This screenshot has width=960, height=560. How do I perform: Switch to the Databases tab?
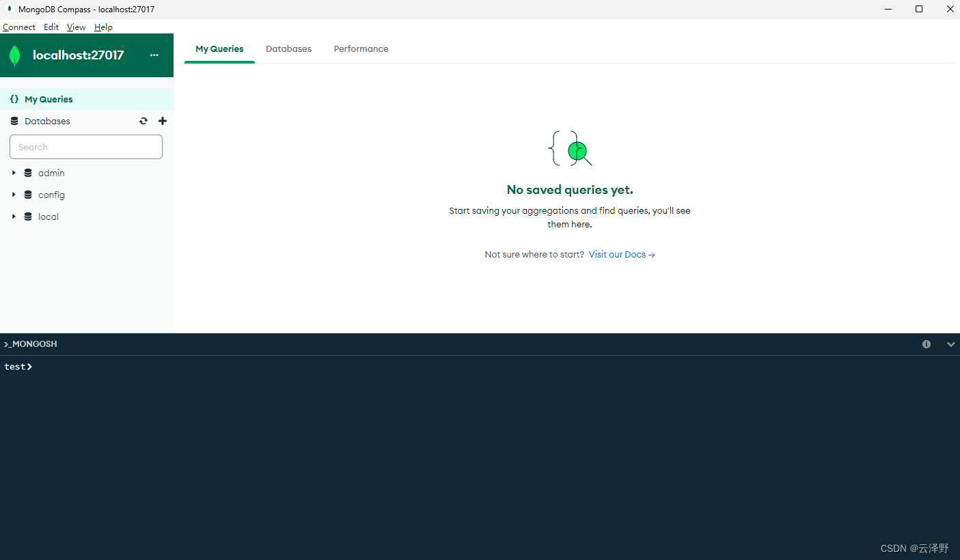click(x=288, y=49)
